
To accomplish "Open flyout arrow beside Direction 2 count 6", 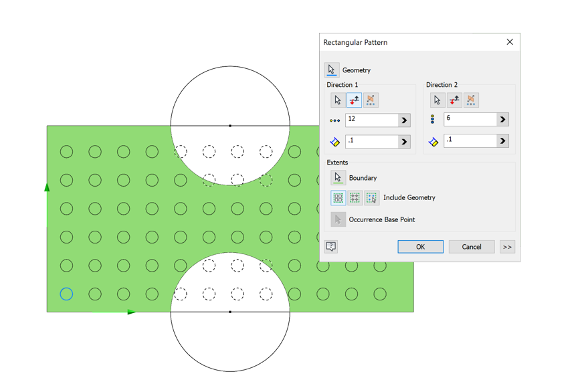I will (x=502, y=120).
